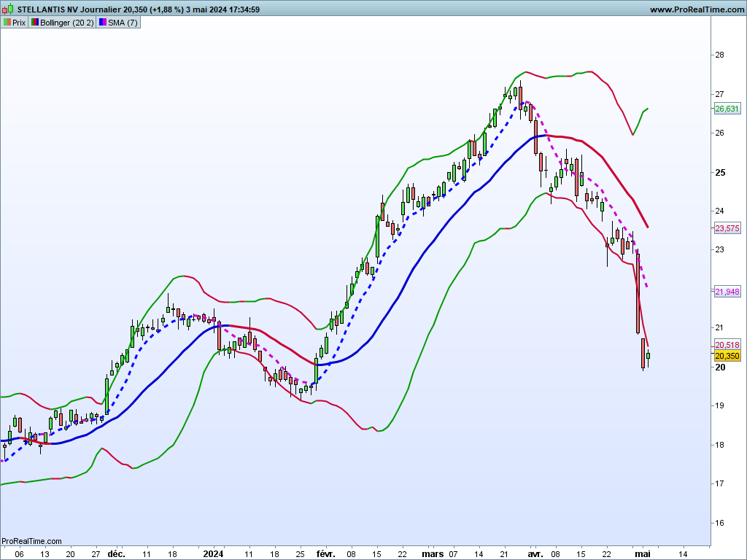The height and width of the screenshot is (560, 747).
Task: Click the candlestick icon beside STELLANTIS NV title
Action: point(9,9)
